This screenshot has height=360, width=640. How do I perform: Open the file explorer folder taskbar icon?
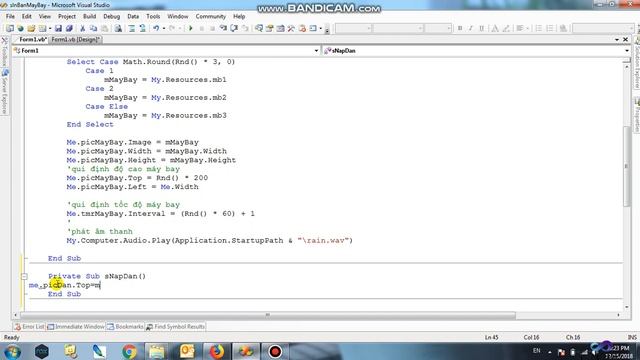pos(156,351)
